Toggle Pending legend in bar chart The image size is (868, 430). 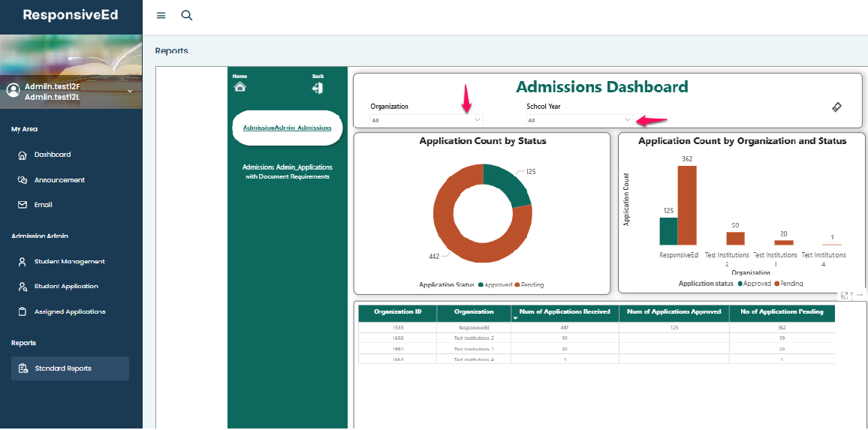[x=788, y=284]
